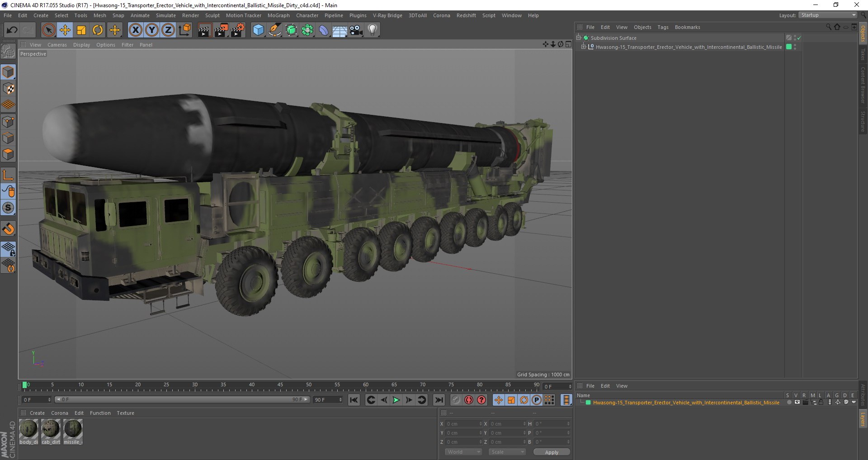868x460 pixels.
Task: Click the animation range slider bar
Action: [182, 399]
